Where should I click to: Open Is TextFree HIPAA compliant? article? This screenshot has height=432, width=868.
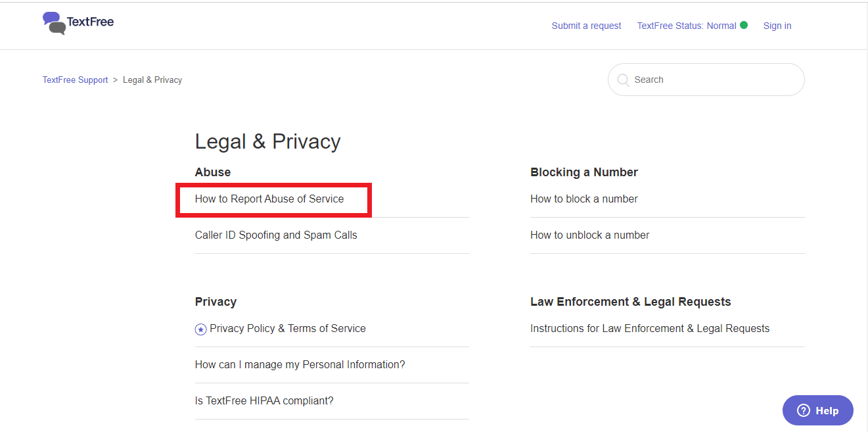tap(264, 400)
